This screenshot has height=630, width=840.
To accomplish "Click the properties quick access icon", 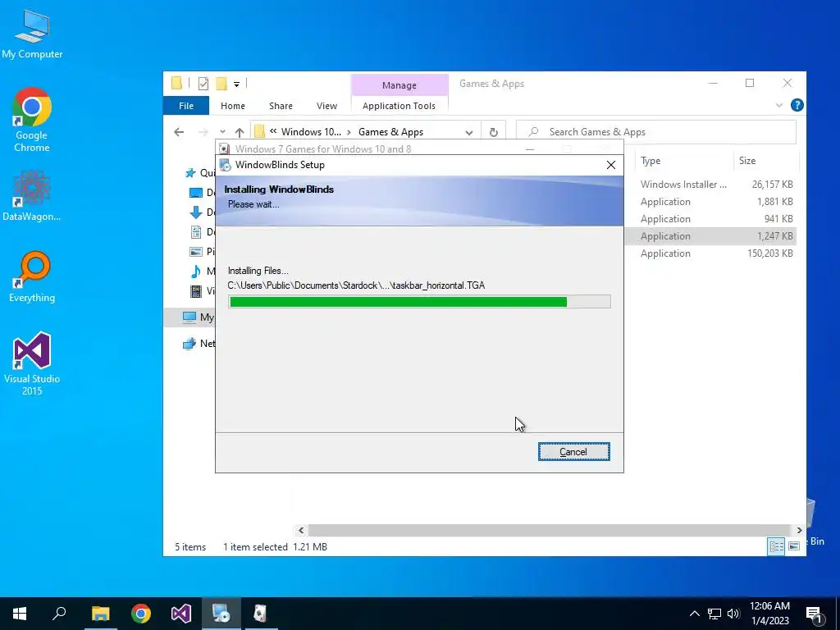I will [203, 84].
